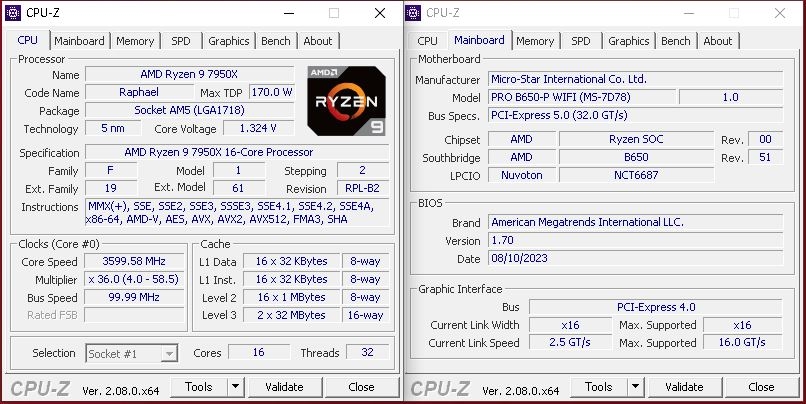Screen dimensions: 806x404
Task: Click the 1.324 V core voltage value
Action: tap(259, 128)
